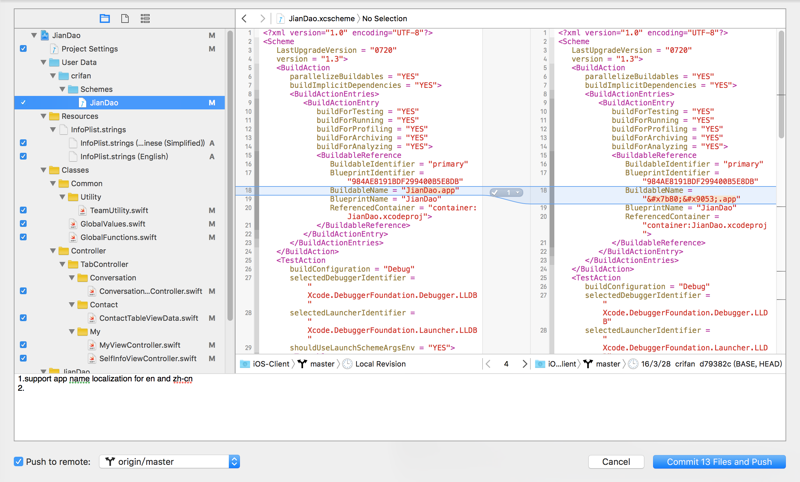The image size is (800, 482).
Task: Click the My folder icon
Action: point(83,332)
